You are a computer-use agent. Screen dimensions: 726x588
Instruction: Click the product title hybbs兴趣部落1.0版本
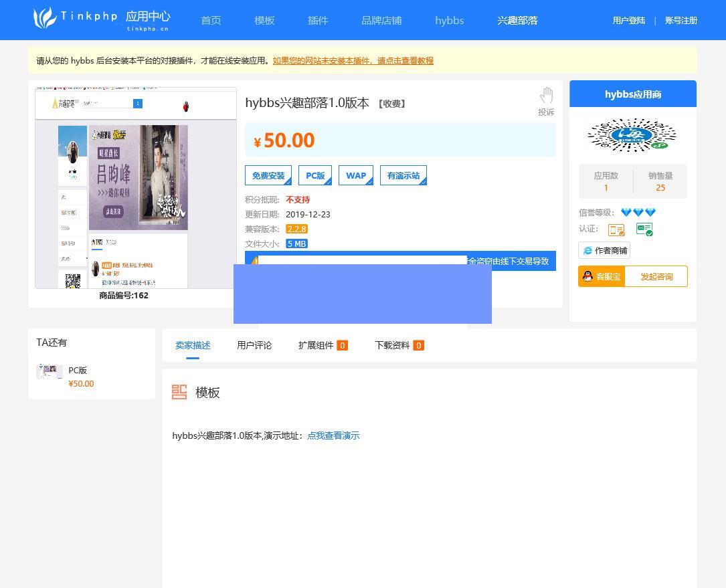[x=307, y=103]
